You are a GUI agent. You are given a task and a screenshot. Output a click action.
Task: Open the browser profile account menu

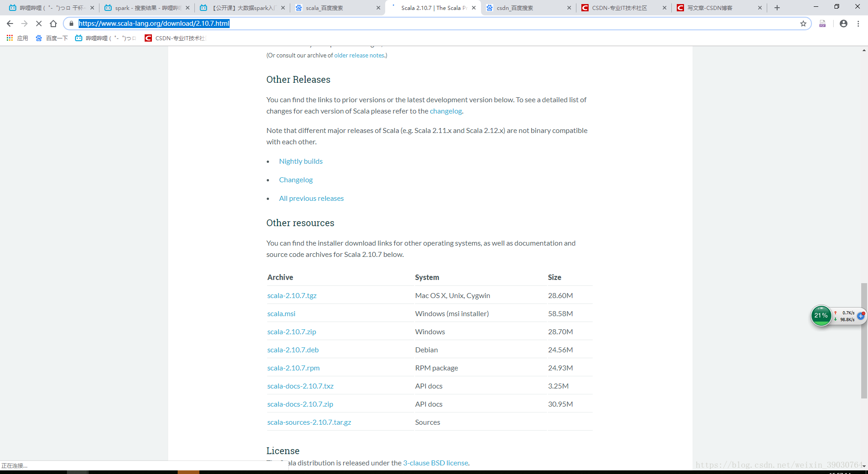pyautogui.click(x=844, y=24)
